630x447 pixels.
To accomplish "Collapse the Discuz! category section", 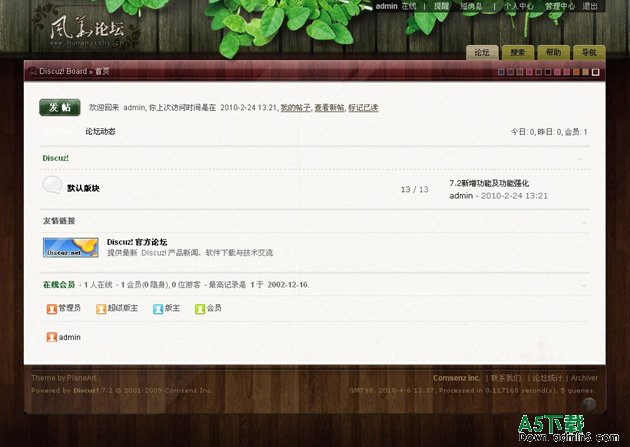I will coord(580,159).
